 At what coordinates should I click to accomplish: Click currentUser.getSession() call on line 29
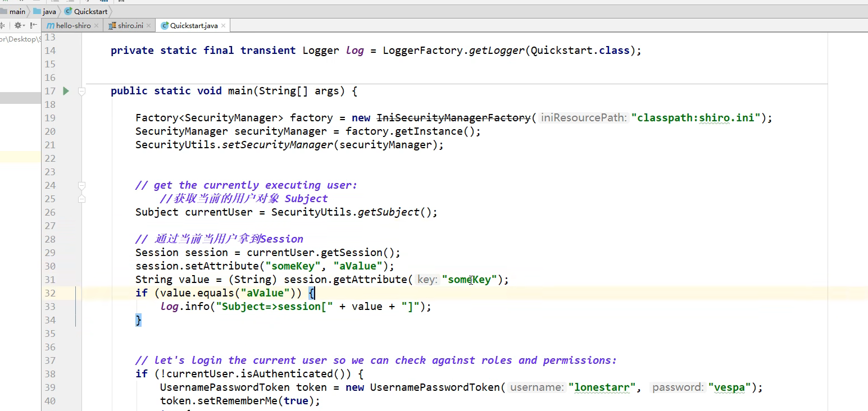(x=321, y=253)
